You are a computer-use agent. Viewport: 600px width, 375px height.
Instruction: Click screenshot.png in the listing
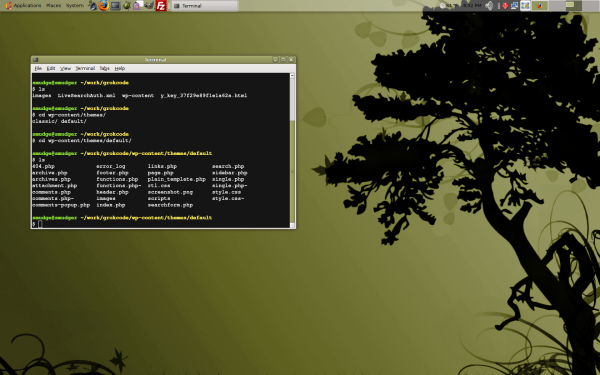point(170,192)
